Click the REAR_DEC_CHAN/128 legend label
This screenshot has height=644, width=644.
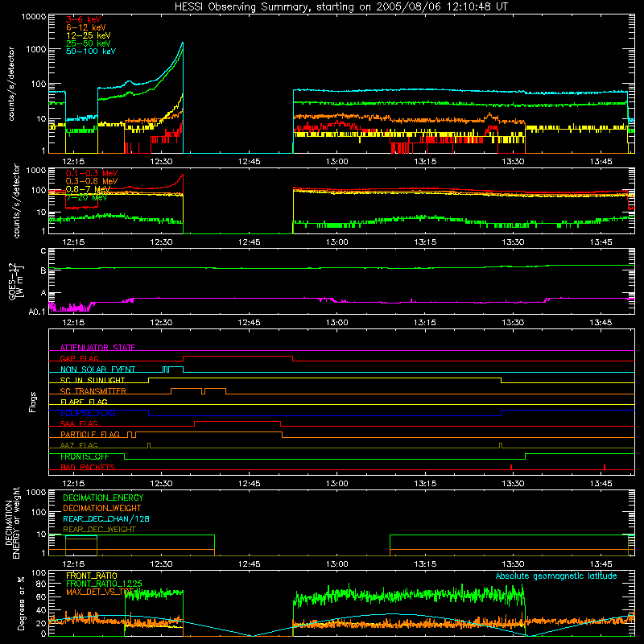pos(106,518)
